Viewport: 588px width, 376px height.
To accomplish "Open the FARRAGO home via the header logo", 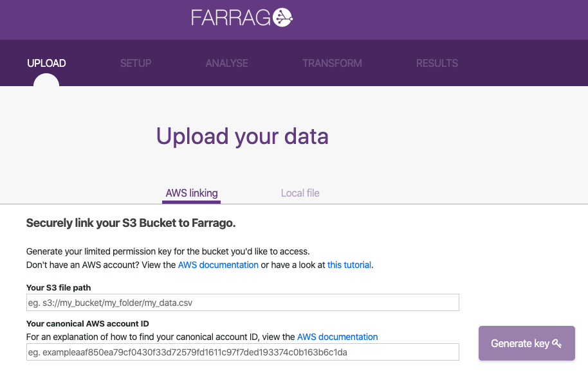I will 241,17.
